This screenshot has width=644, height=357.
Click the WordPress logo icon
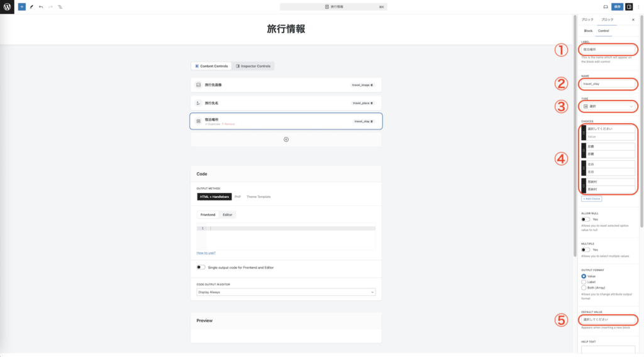(x=7, y=7)
